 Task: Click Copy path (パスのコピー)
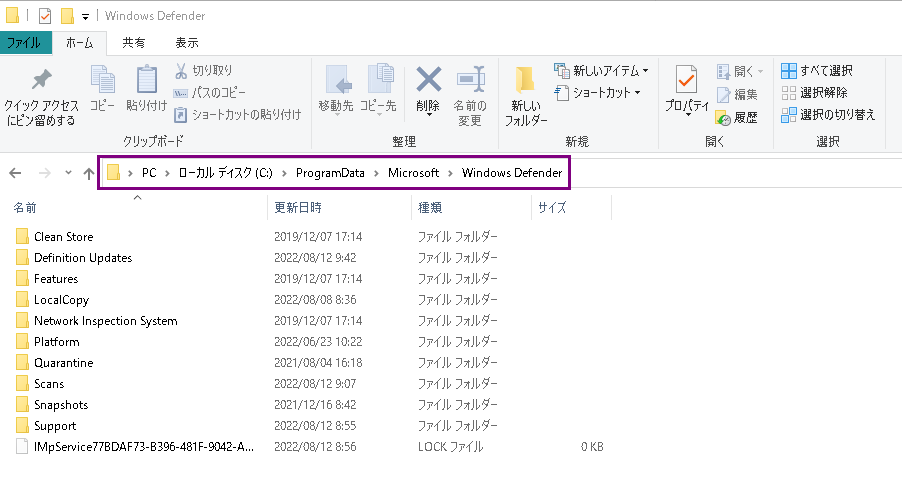[210, 92]
